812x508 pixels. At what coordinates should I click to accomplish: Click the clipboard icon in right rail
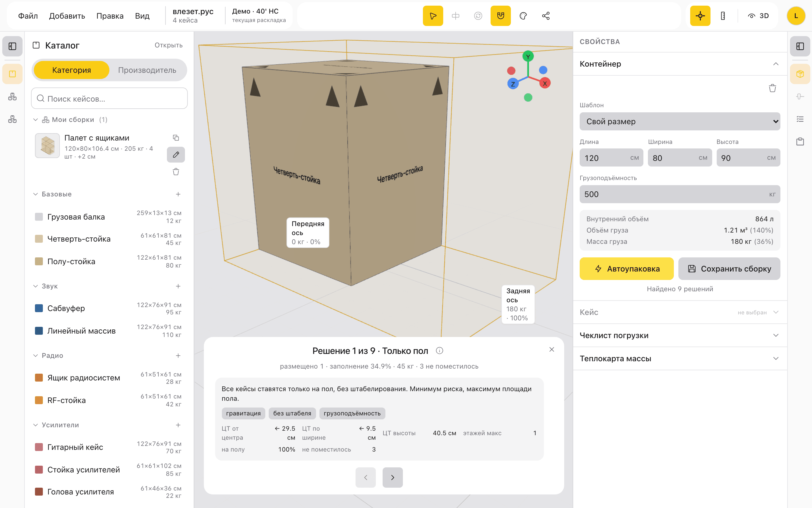coord(800,141)
